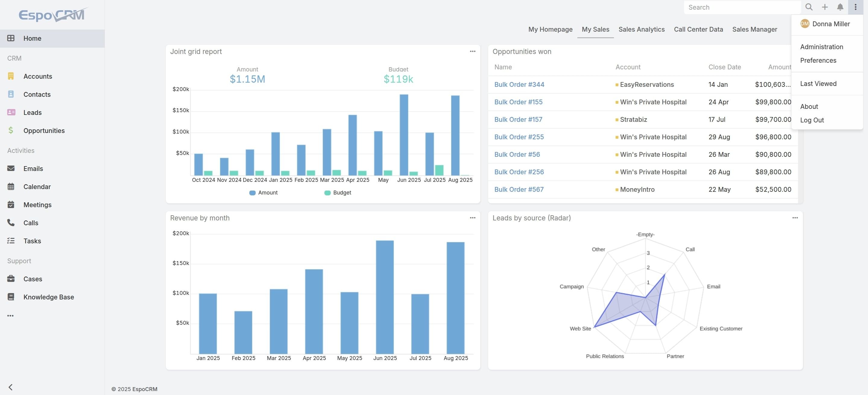Toggle Budget series legend swatch
Screen dimensions: 868x395
click(327, 193)
